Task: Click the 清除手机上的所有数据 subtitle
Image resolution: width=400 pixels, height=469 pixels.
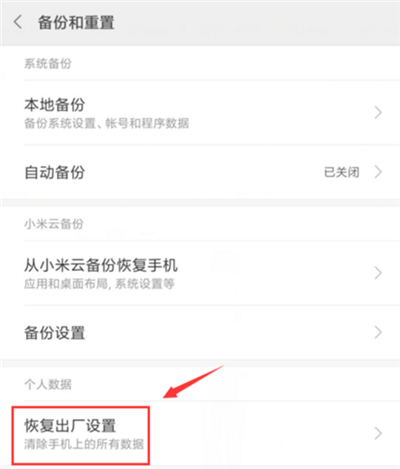Action: 84,444
